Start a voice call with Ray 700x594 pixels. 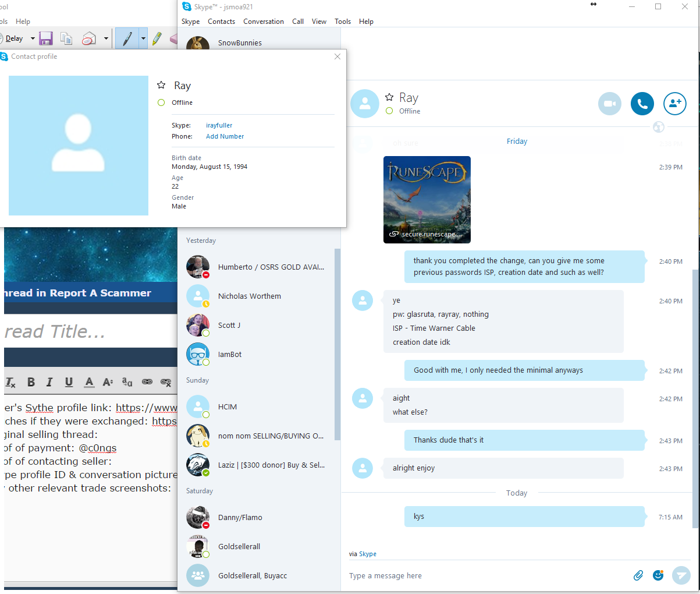[x=642, y=104]
